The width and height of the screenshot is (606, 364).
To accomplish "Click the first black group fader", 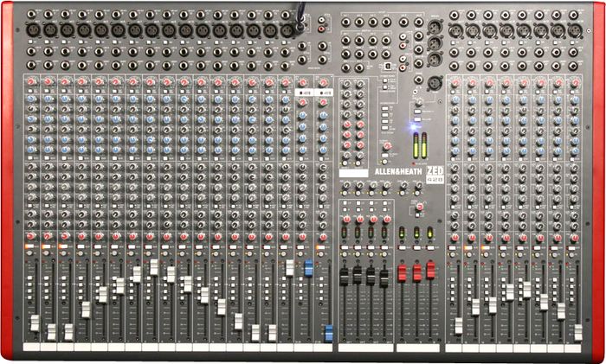I will (344, 277).
